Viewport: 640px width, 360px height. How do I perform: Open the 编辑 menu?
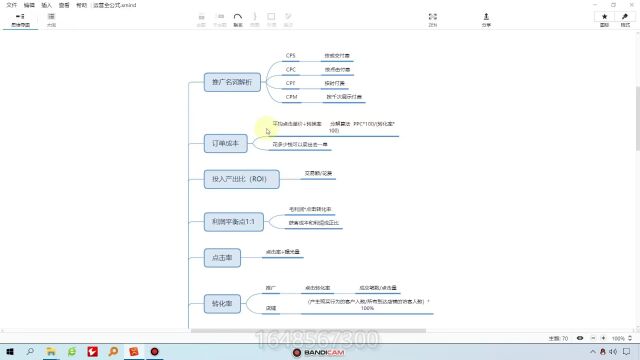tap(29, 5)
